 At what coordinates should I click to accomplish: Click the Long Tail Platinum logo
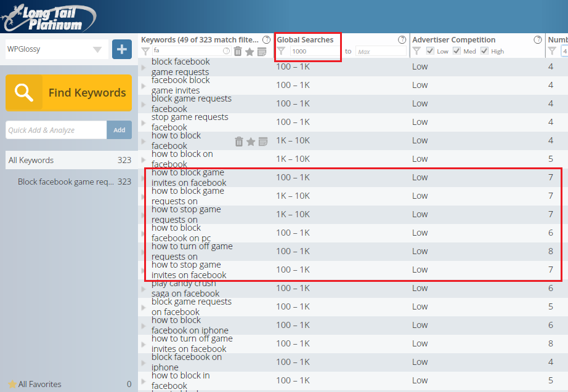48,17
